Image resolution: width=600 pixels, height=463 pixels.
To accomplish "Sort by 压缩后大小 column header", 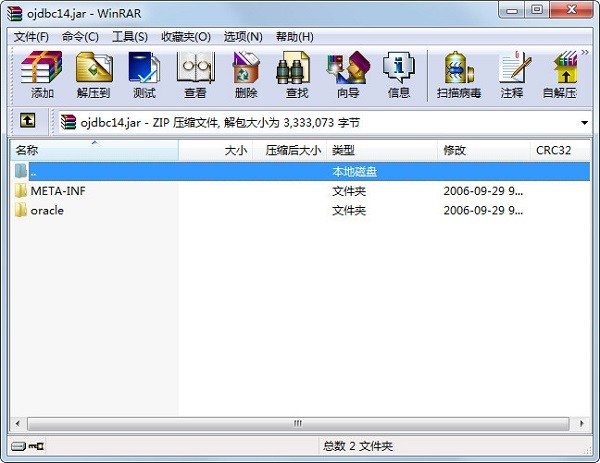I will coord(289,150).
